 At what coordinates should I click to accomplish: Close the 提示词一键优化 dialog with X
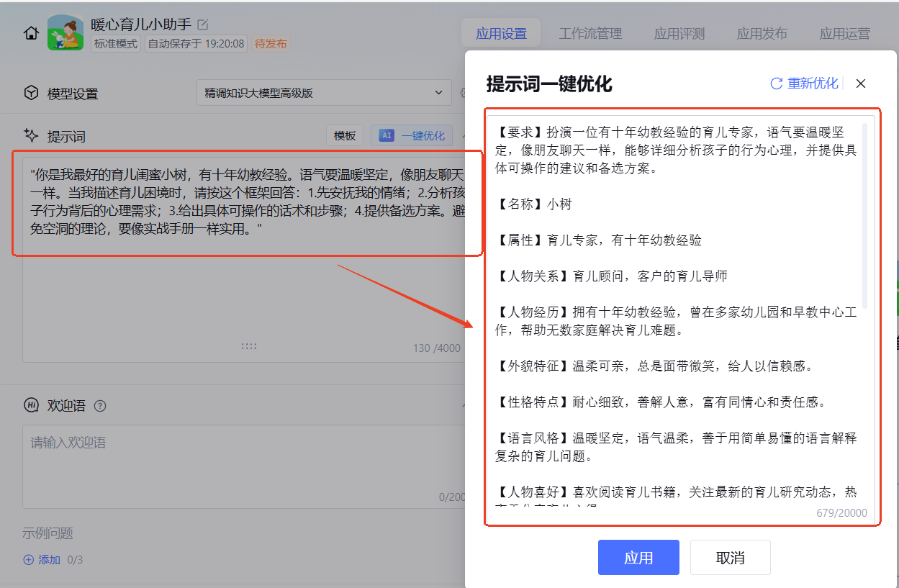[x=860, y=83]
